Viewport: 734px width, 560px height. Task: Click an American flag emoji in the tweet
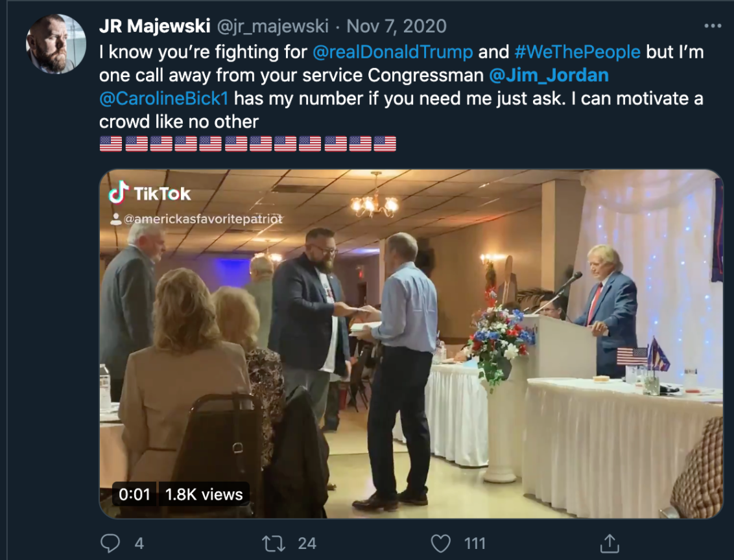tap(110, 142)
